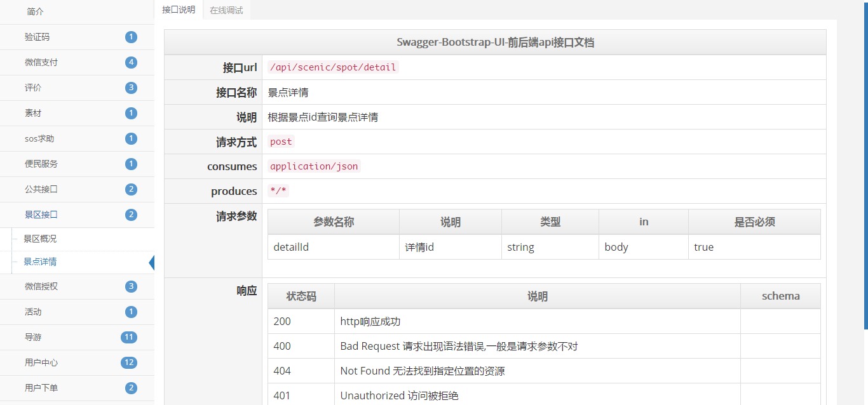This screenshot has height=405, width=868.
Task: Click the true required cell
Action: click(754, 247)
